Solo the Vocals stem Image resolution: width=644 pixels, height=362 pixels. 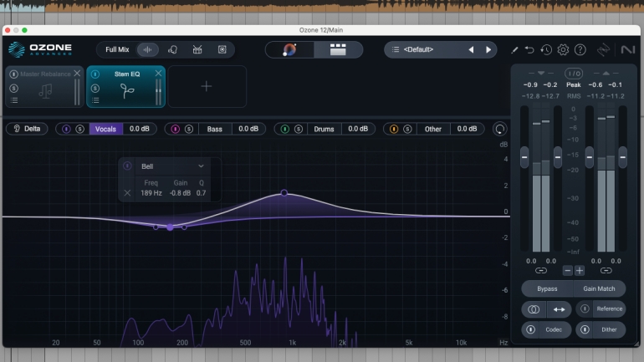pos(80,129)
